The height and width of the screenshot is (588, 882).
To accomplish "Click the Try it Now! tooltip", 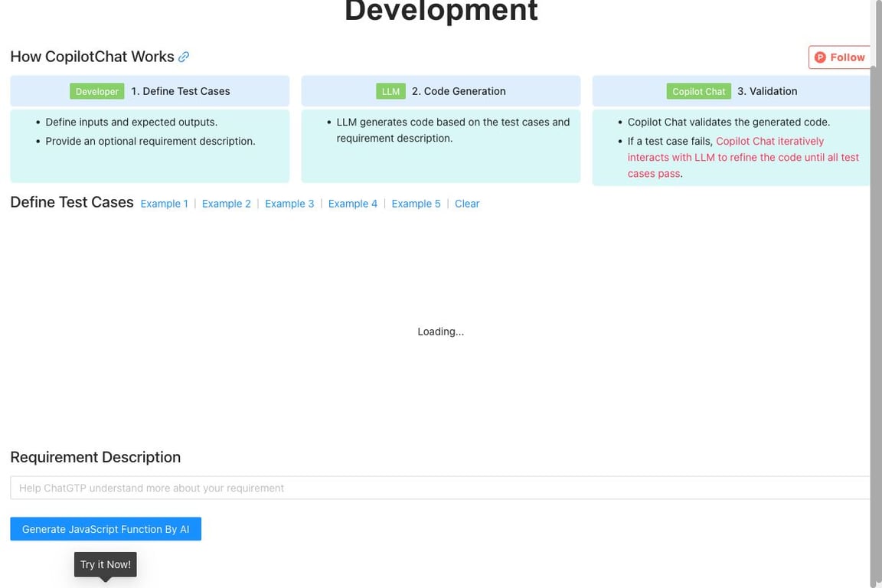I will pyautogui.click(x=105, y=564).
